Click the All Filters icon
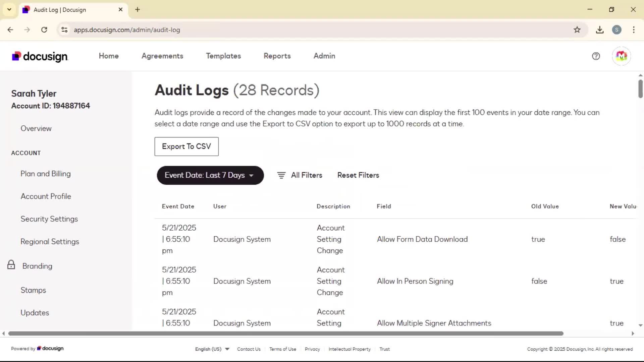This screenshot has height=362, width=644. click(x=281, y=175)
